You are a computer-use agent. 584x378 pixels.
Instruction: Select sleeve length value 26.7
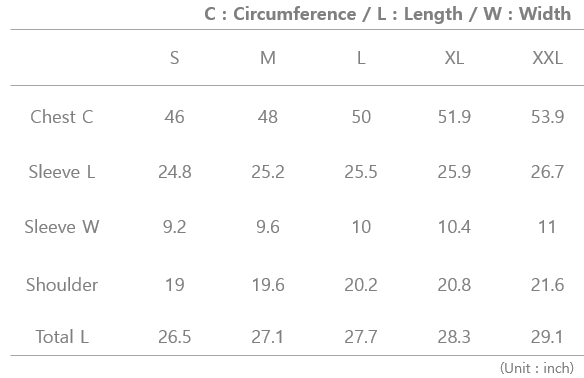[x=548, y=172]
